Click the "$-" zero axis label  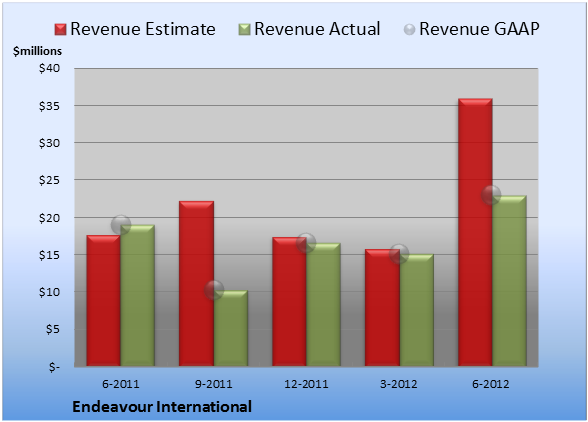[54, 367]
